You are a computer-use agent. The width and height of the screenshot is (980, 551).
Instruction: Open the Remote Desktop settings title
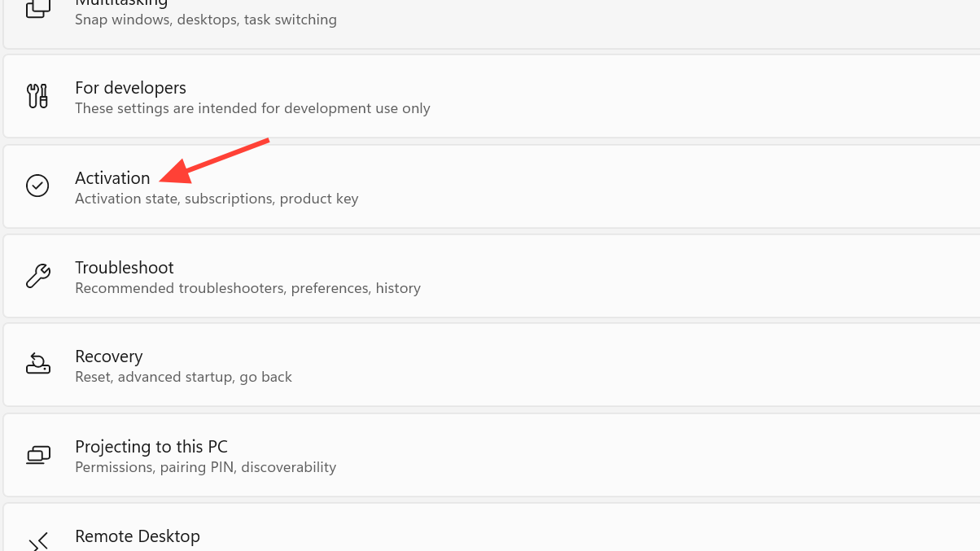tap(137, 536)
